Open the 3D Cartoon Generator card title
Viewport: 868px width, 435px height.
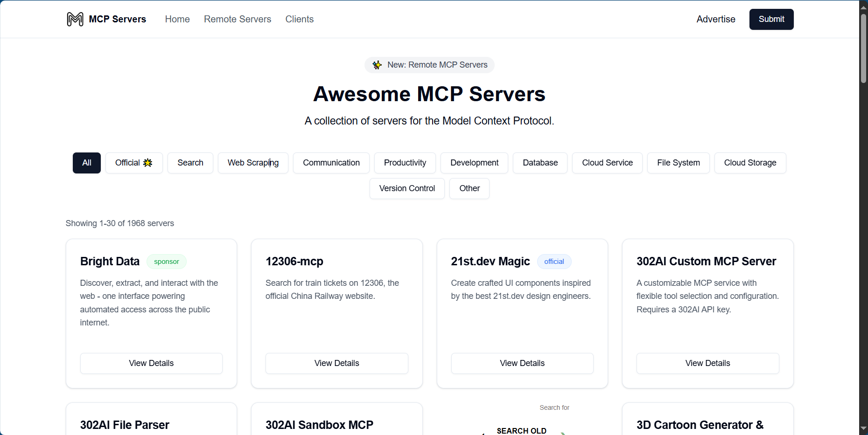(x=700, y=425)
